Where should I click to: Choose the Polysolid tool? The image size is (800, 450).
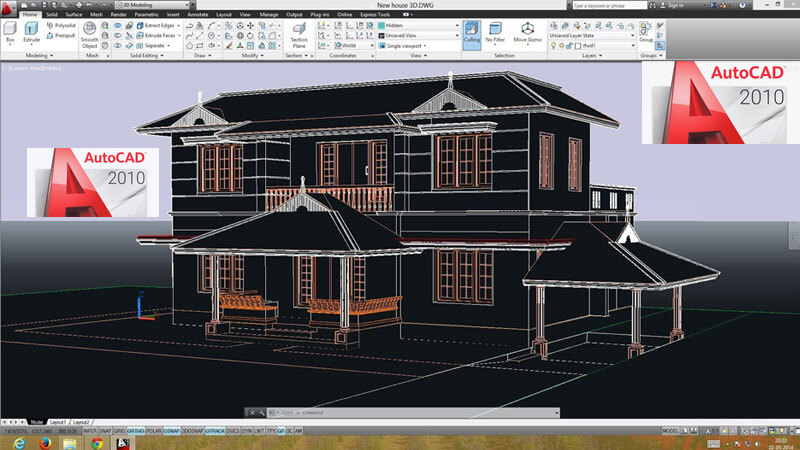[x=61, y=25]
